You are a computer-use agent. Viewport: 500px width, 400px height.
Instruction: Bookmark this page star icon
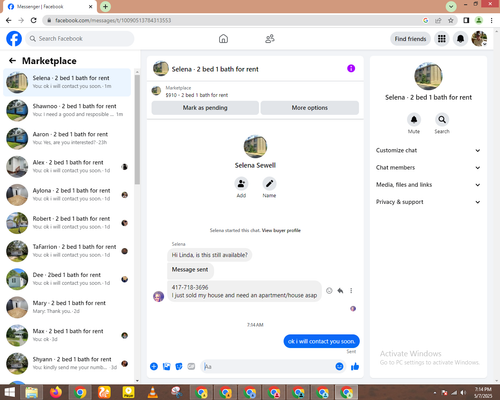click(x=451, y=20)
